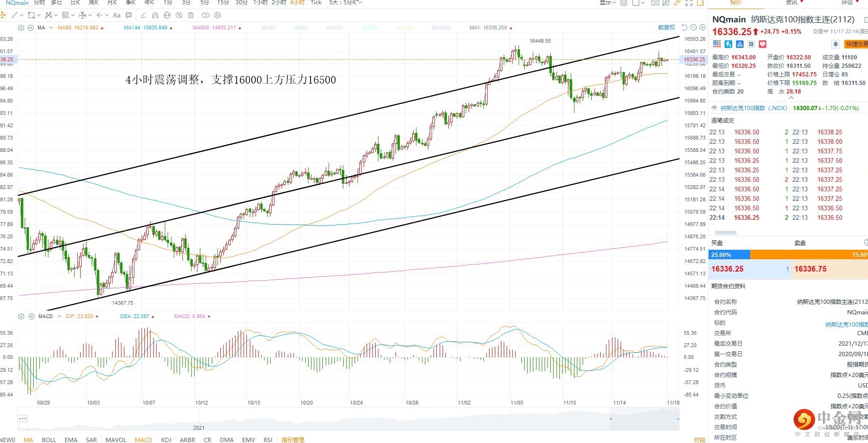Screen dimensions: 868x443
Task: Select the arrow marker tool
Action: tap(100, 15)
